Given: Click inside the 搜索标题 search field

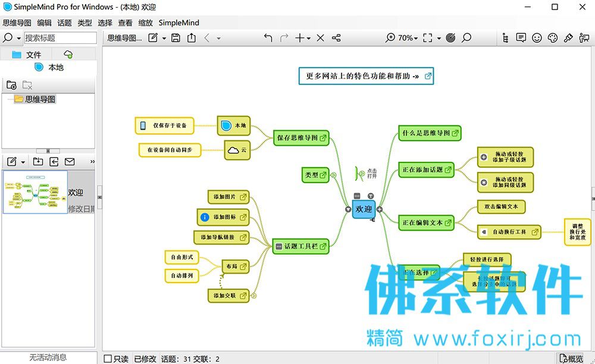Looking at the screenshot, I should pos(60,37).
